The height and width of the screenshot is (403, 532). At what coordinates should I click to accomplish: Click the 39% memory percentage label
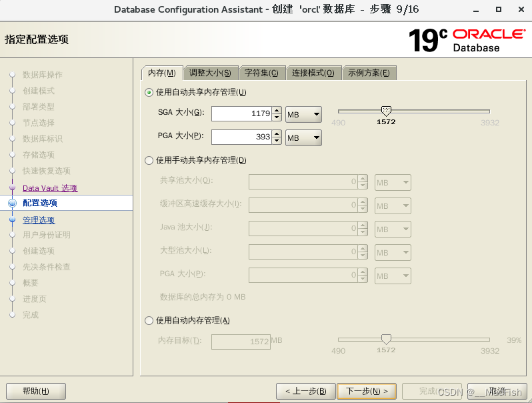click(x=514, y=340)
